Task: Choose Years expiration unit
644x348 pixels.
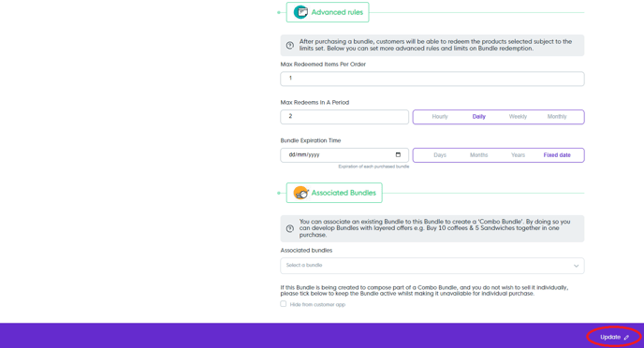Action: click(x=518, y=155)
